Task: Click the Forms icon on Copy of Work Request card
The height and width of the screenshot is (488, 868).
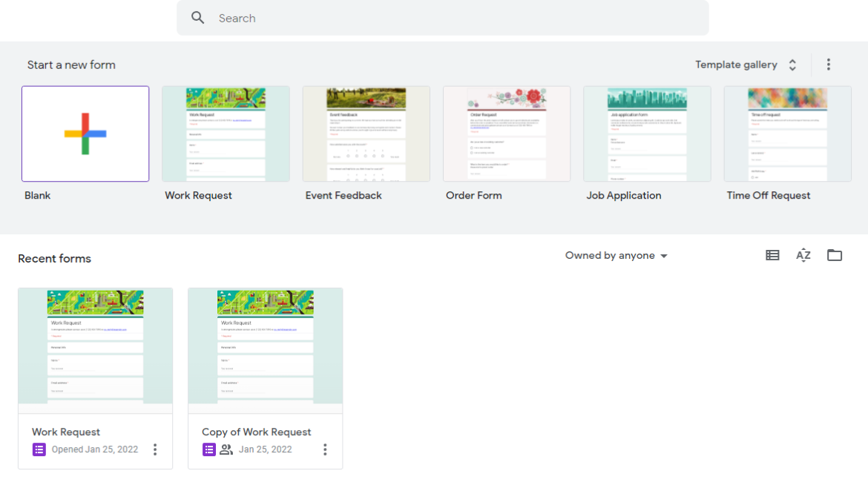Action: pos(208,449)
